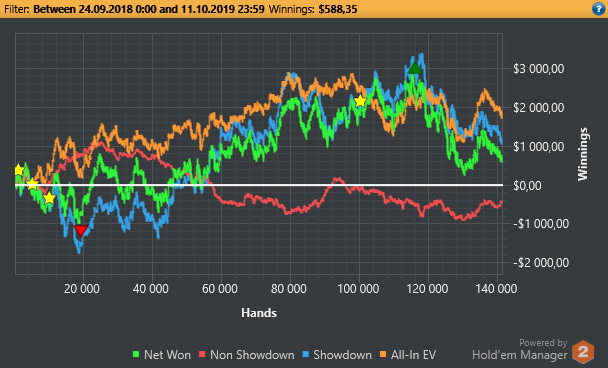Click the 100 000 hands axis label
Screen dimensions: 608x368
(x=358, y=289)
